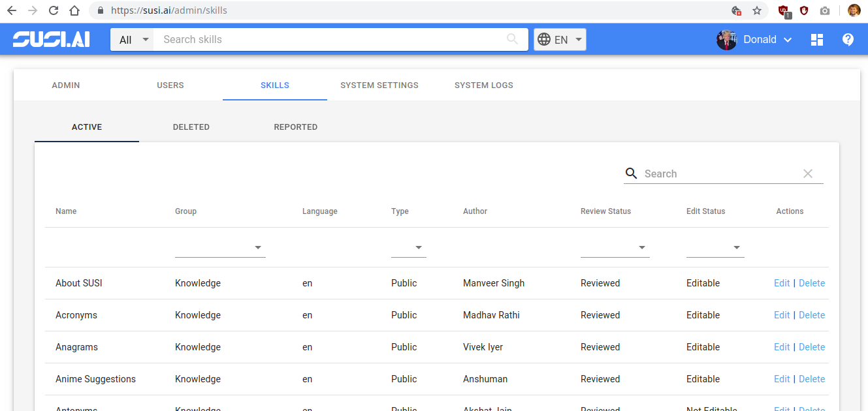Reload the page with the refresh icon
The image size is (868, 411).
point(53,10)
